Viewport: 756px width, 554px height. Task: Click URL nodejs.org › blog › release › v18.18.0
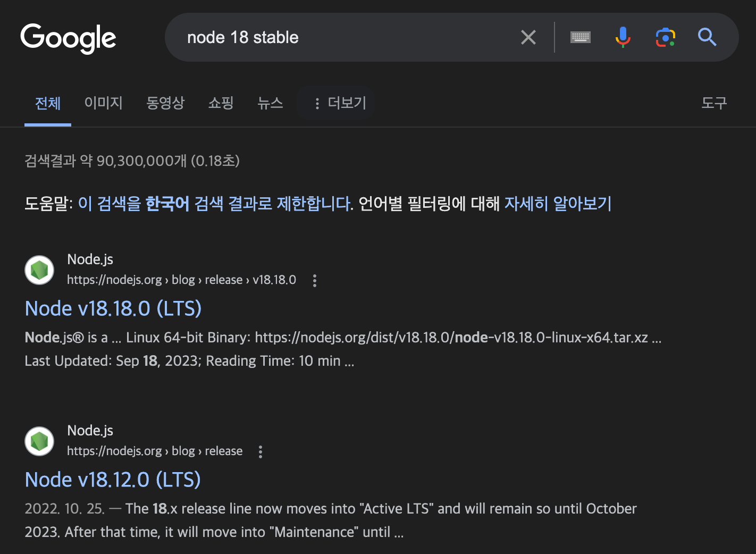(x=181, y=280)
